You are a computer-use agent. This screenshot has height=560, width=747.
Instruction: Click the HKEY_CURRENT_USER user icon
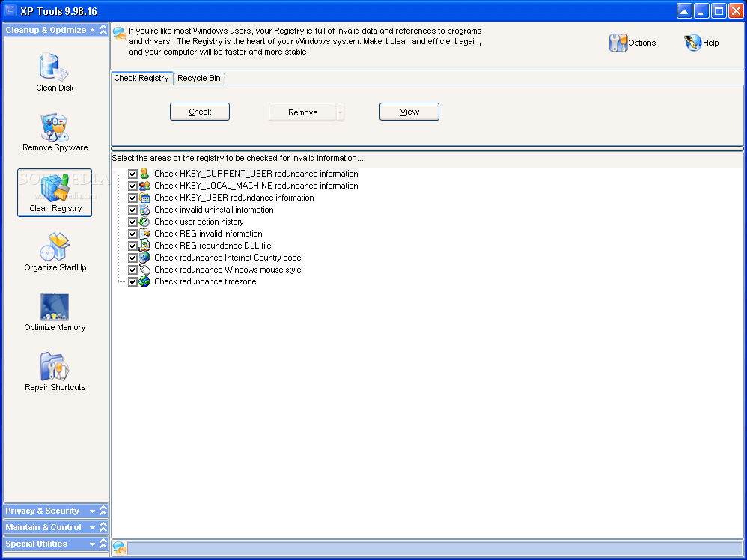[x=144, y=174]
